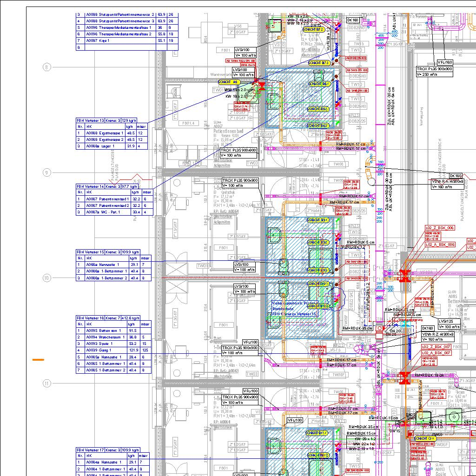The image size is (476, 476).
Task: Click row A0097 Koje 1
Action: [x=127, y=40]
